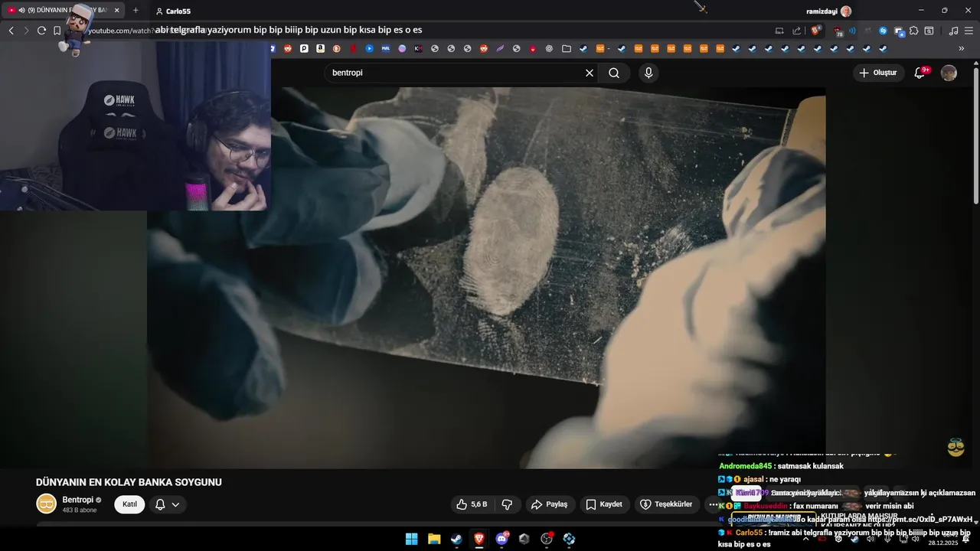This screenshot has height=551, width=980.
Task: Click the share page icon in address bar
Action: (x=796, y=31)
